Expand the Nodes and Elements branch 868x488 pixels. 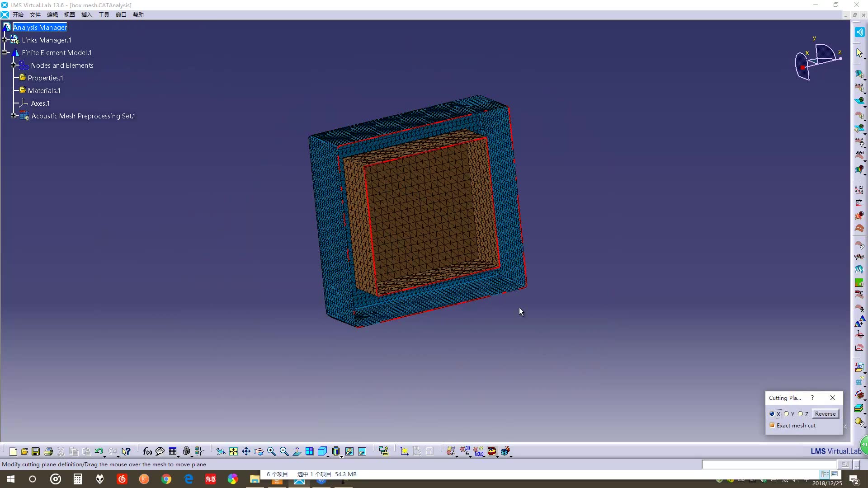pos(14,65)
